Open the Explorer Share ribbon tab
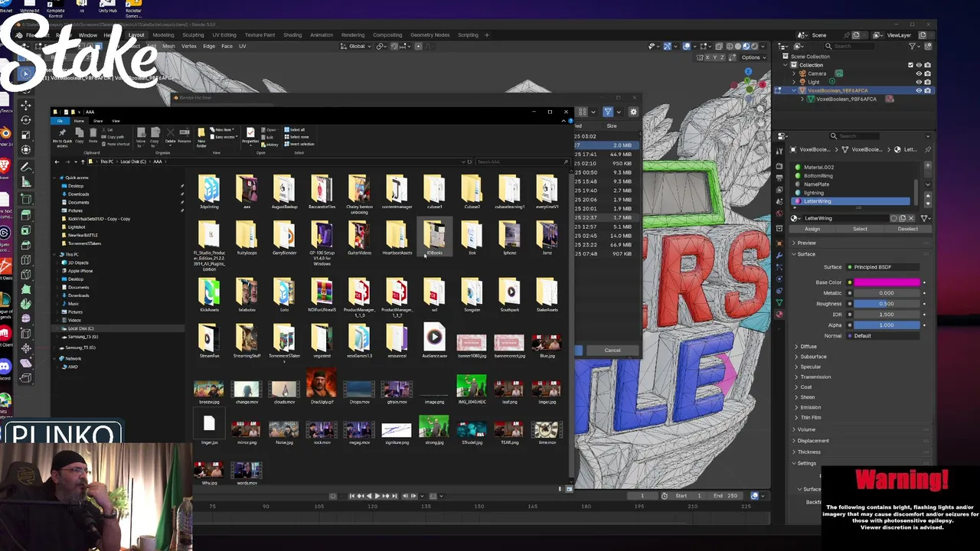The image size is (980, 551). 98,121
